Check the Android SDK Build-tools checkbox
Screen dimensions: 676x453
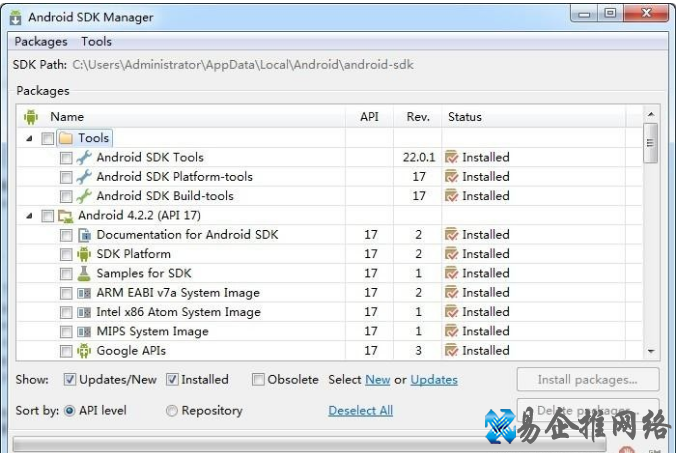pyautogui.click(x=66, y=196)
